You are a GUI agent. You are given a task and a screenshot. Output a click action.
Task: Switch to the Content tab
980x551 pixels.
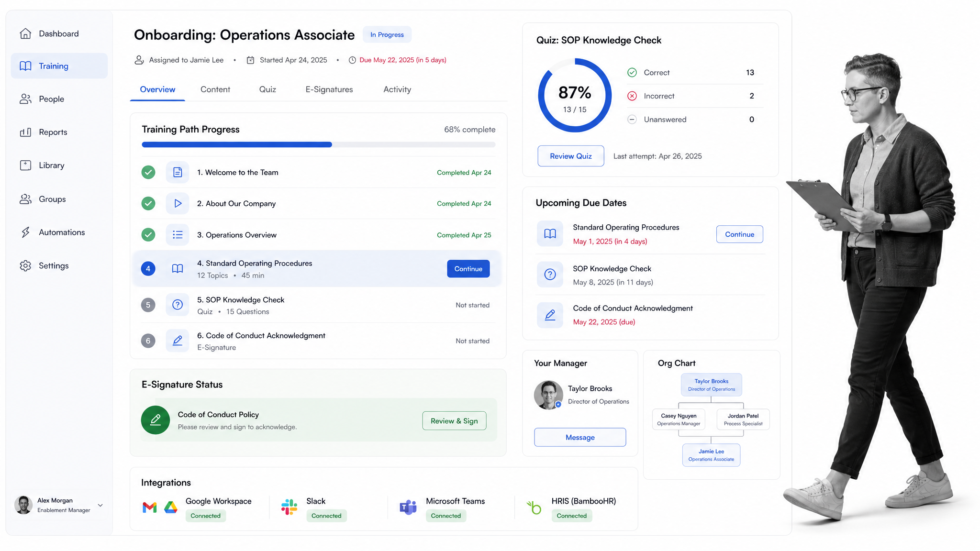click(x=215, y=89)
